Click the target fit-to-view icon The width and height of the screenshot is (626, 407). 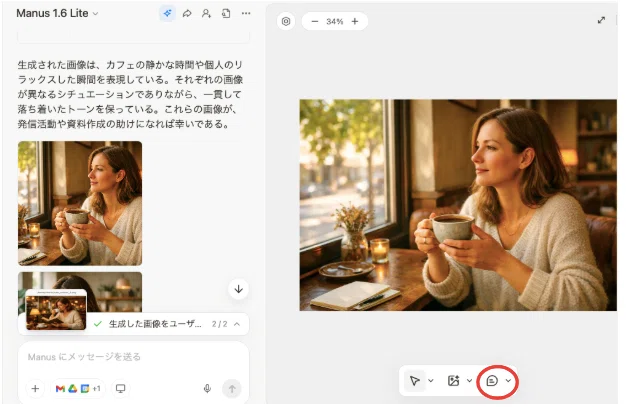tap(286, 21)
